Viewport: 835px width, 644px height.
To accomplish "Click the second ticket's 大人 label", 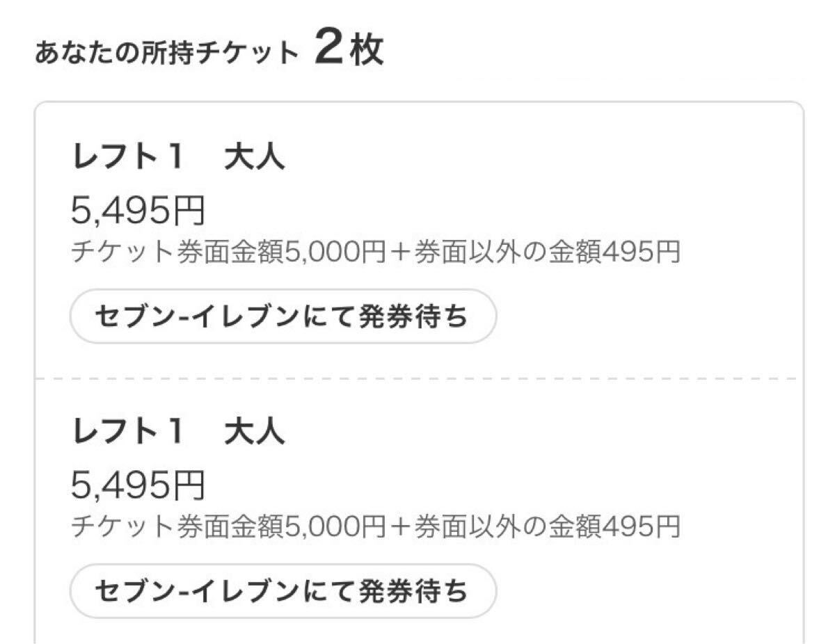I will click(x=255, y=433).
